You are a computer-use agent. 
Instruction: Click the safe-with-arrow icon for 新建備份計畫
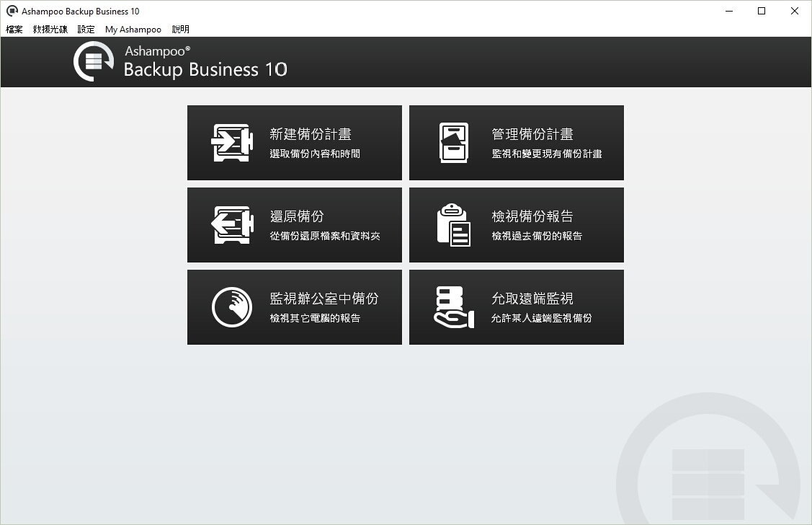click(232, 143)
